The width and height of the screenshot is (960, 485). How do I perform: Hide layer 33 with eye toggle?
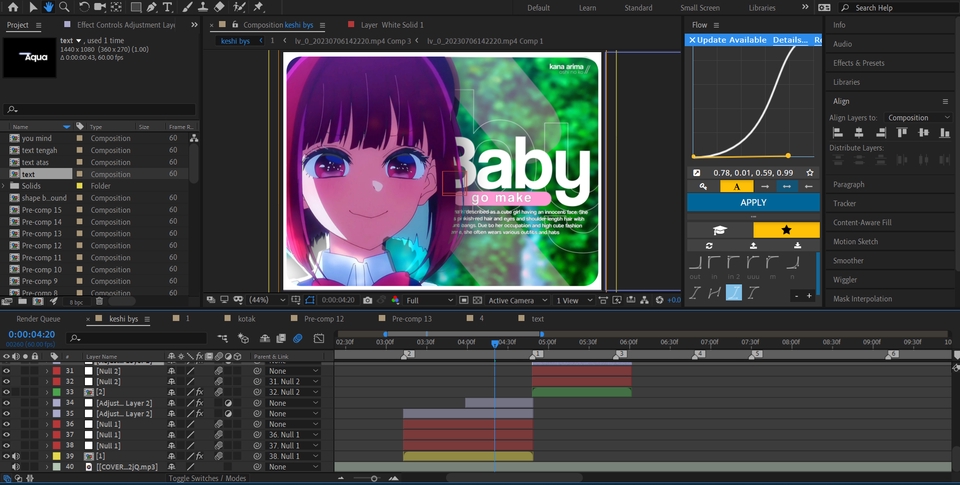[7, 393]
